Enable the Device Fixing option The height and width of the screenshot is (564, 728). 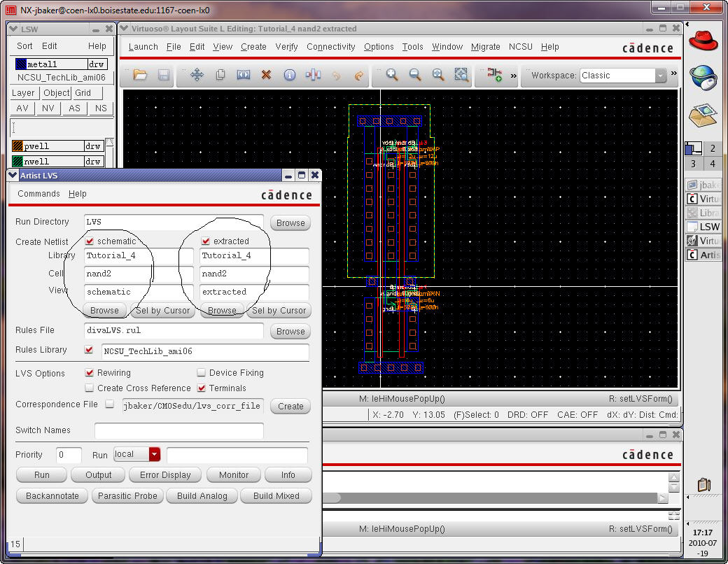[202, 373]
